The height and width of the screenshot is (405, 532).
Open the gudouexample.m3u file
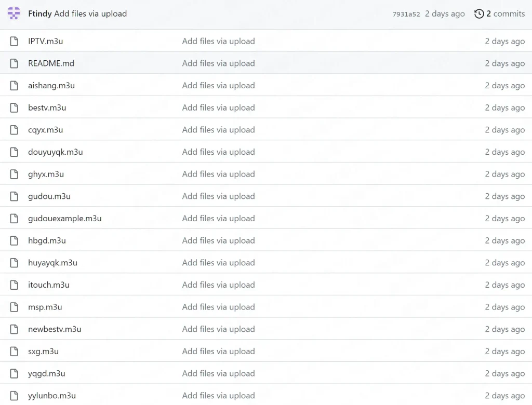pos(64,219)
